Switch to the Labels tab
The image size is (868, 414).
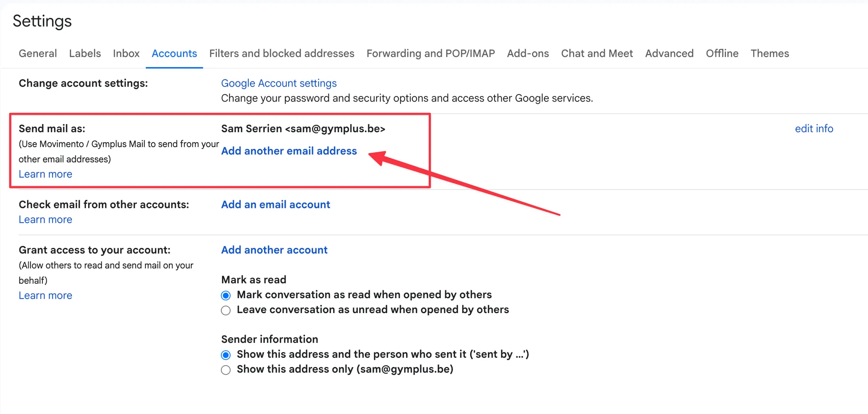(x=85, y=53)
